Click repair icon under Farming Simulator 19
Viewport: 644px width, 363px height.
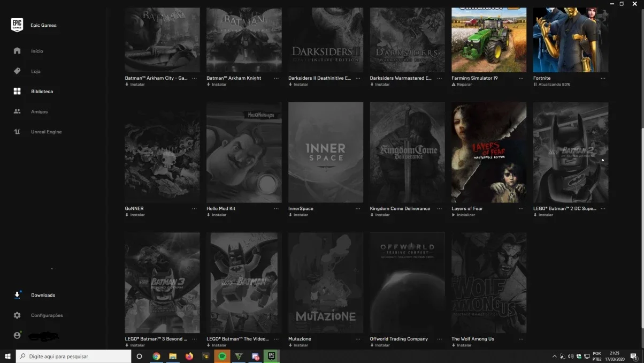click(x=454, y=85)
